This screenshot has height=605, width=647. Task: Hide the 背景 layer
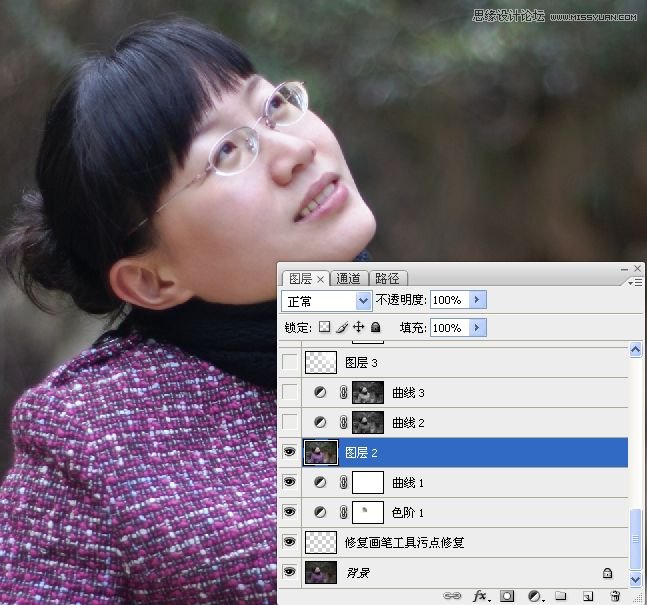click(x=290, y=572)
